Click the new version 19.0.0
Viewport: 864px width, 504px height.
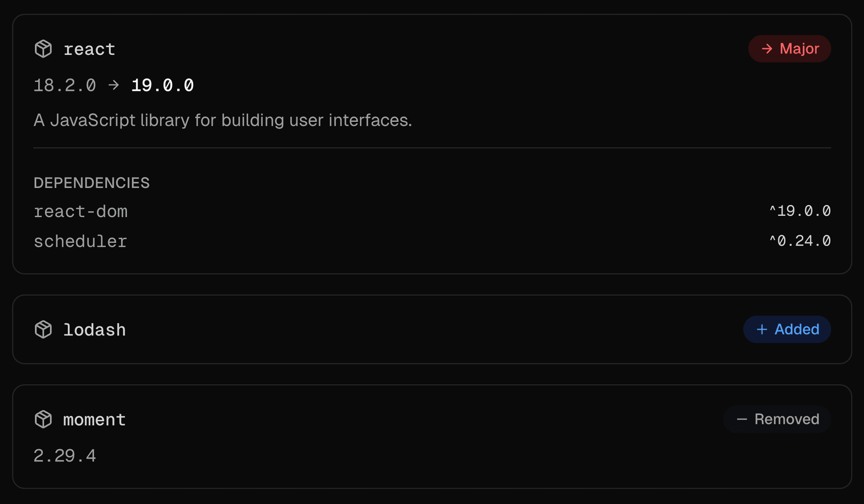162,85
